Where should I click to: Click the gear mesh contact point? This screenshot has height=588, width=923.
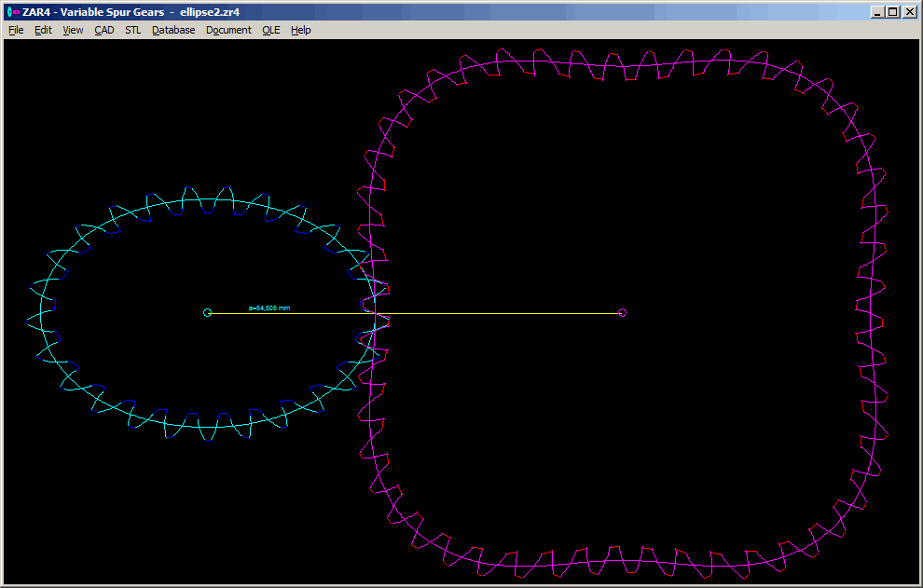[376, 314]
